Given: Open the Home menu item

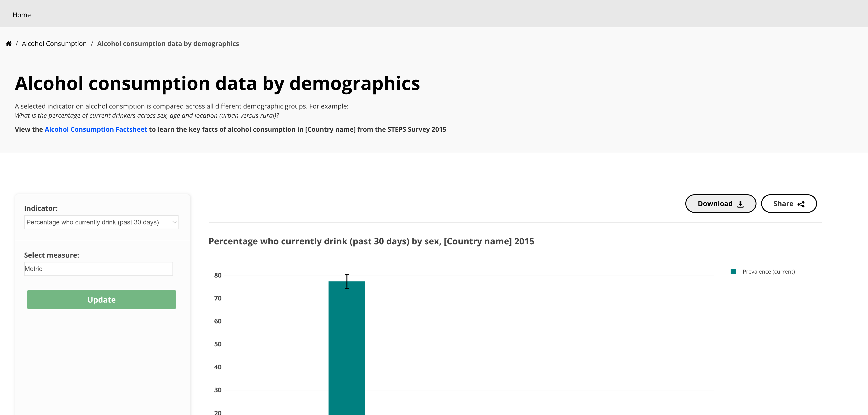Looking at the screenshot, I should [22, 15].
